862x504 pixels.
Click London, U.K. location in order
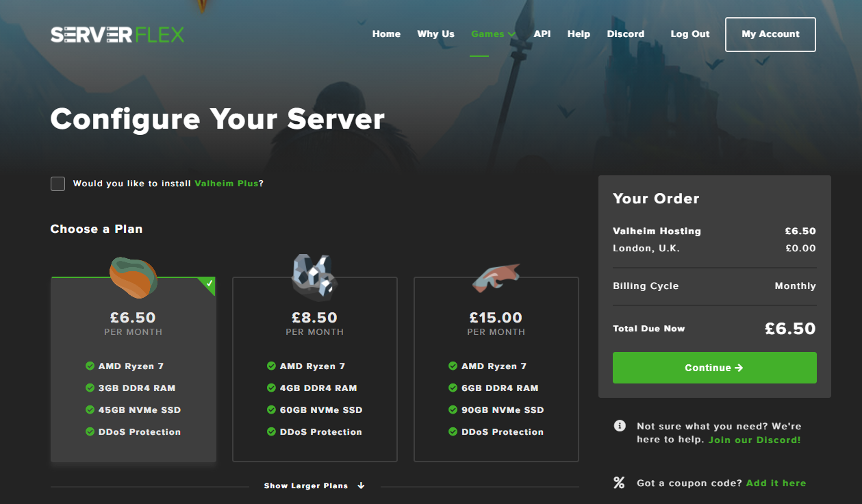[646, 249]
